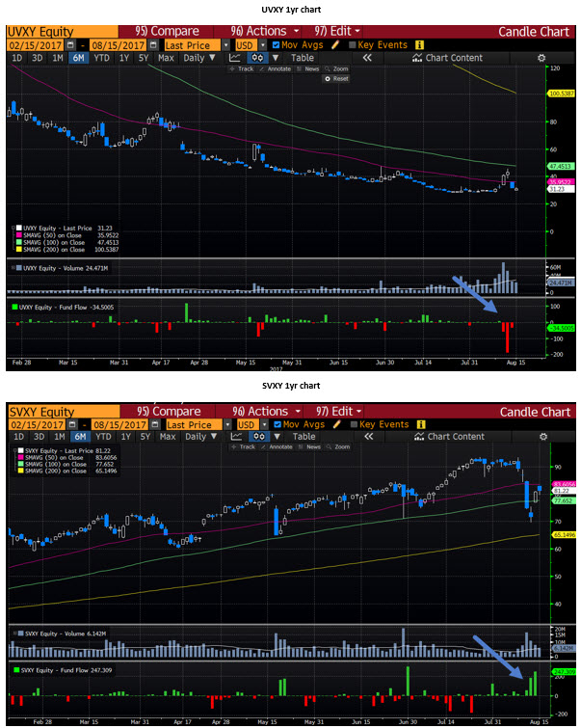
Task: Toggle the Mov Avgs checkbox in the SVXY chart
Action: click(x=277, y=424)
